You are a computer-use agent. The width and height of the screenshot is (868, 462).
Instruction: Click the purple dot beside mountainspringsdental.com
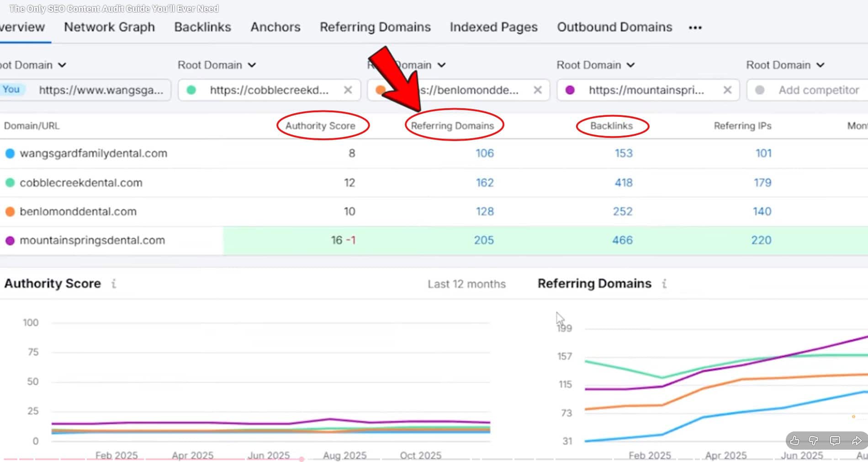point(10,240)
